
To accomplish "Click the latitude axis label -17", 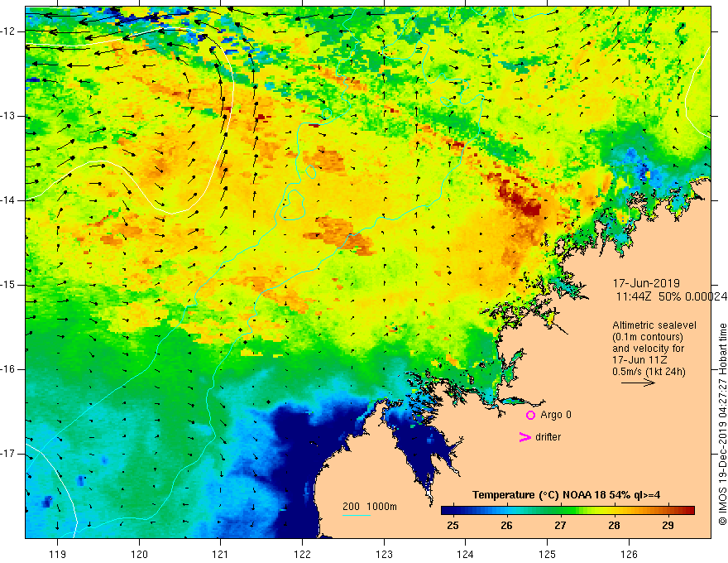I will click(8, 454).
